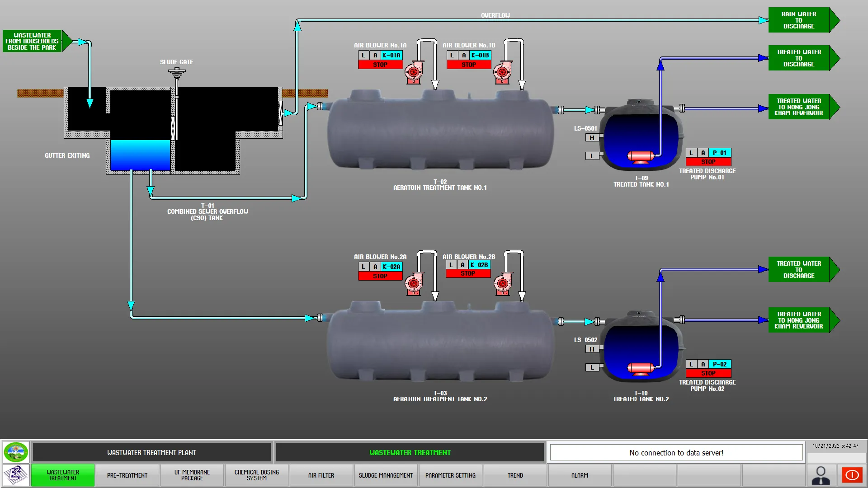Click the lower Treated Water to Discharge arrow
868x488 pixels.
click(804, 269)
